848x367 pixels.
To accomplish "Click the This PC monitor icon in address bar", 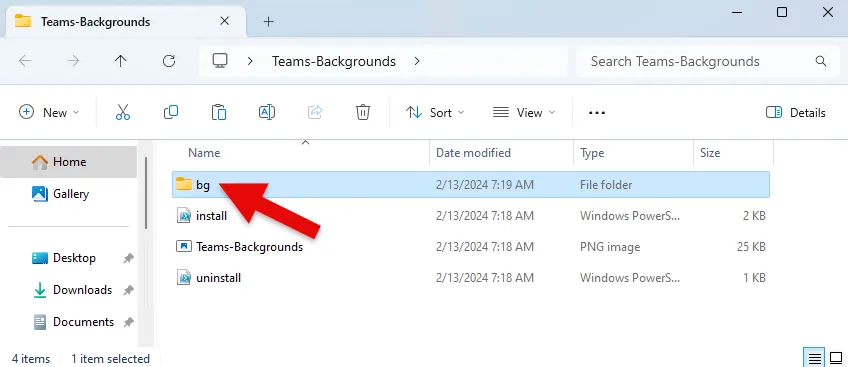I will pyautogui.click(x=219, y=61).
